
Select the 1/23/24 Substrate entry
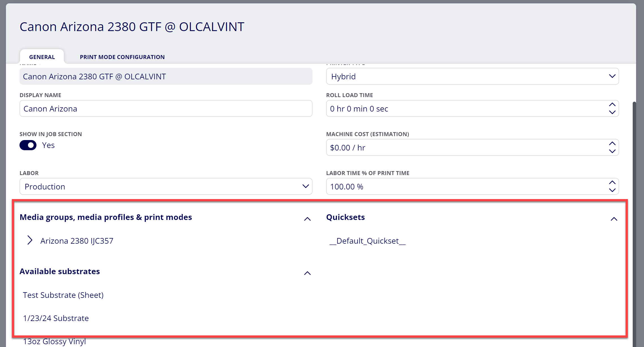click(x=56, y=318)
